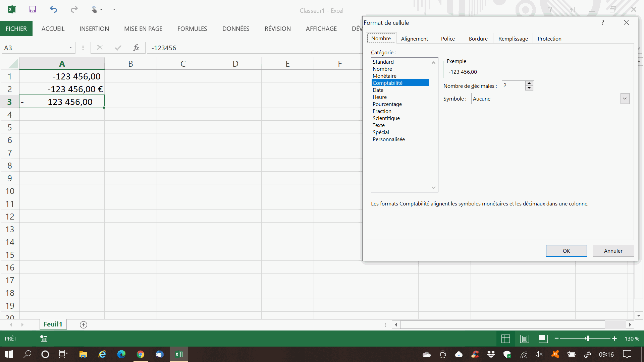Click the OK button

tap(566, 251)
